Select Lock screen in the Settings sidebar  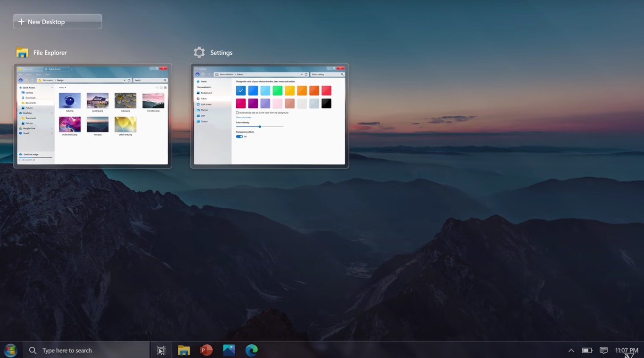click(x=206, y=104)
